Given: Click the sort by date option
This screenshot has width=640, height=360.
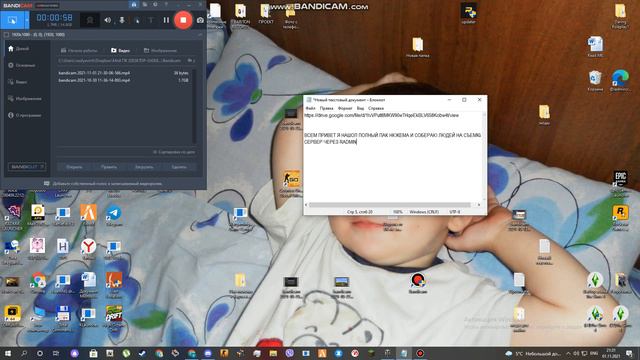Looking at the screenshot, I should 174,152.
